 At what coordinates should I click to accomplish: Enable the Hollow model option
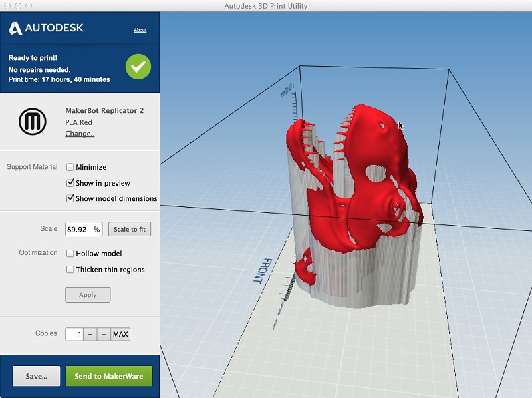point(70,254)
